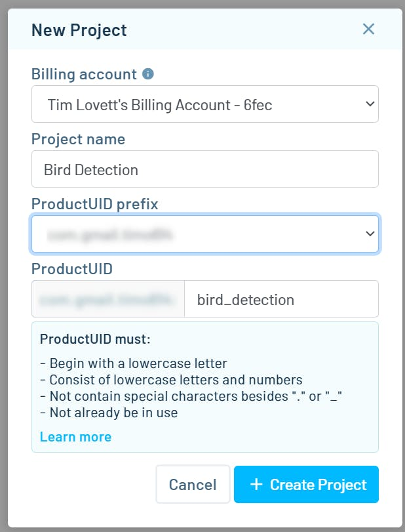The image size is (405, 532).
Task: Click the ProductUID label above bird_detection
Action: coord(71,269)
